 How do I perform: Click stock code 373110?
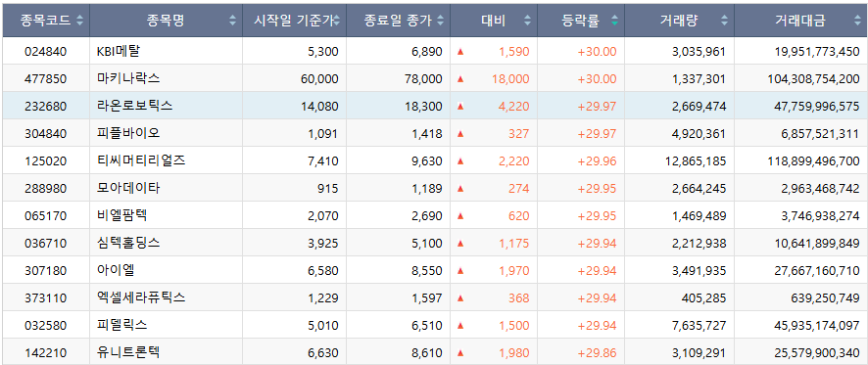(46, 298)
